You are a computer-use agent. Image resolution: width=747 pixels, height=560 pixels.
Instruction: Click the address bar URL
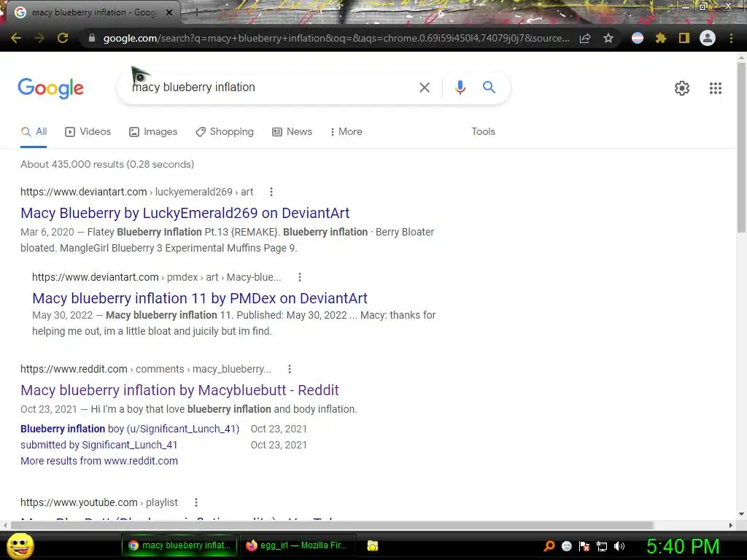click(x=336, y=38)
